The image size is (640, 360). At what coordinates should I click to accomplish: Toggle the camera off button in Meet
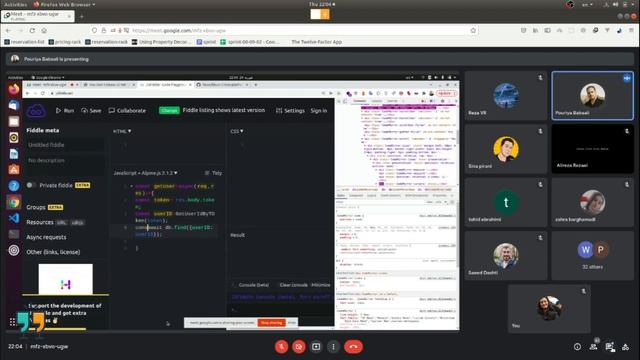(x=299, y=347)
